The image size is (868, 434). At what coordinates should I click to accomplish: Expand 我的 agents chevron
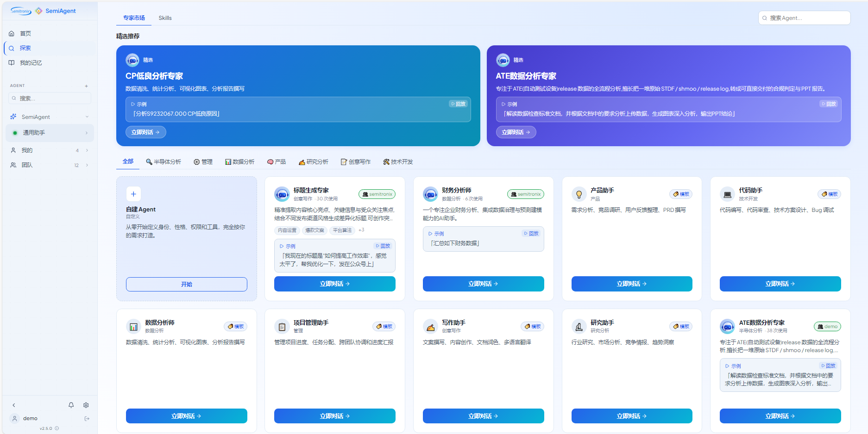coord(87,150)
